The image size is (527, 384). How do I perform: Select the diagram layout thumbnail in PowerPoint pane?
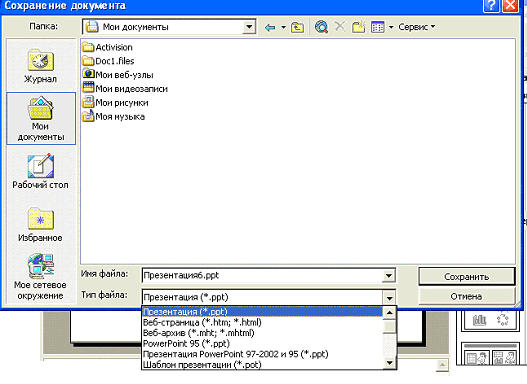[x=503, y=319]
